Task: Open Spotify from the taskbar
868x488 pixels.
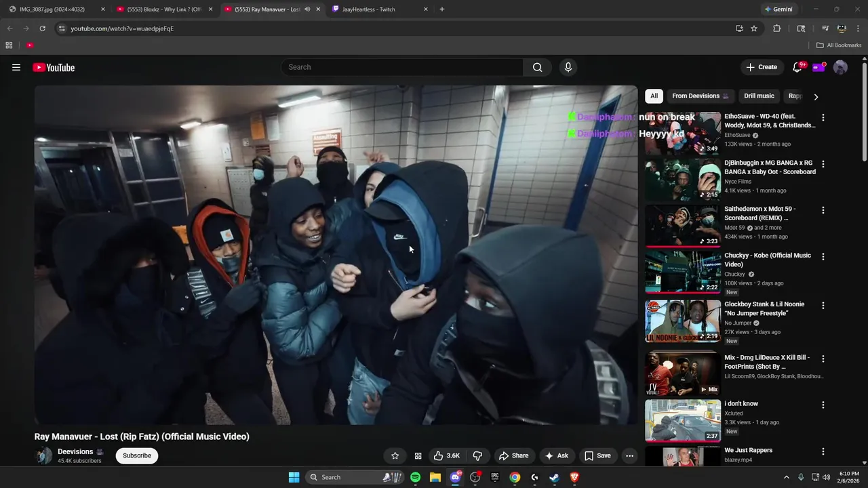Action: point(416,477)
